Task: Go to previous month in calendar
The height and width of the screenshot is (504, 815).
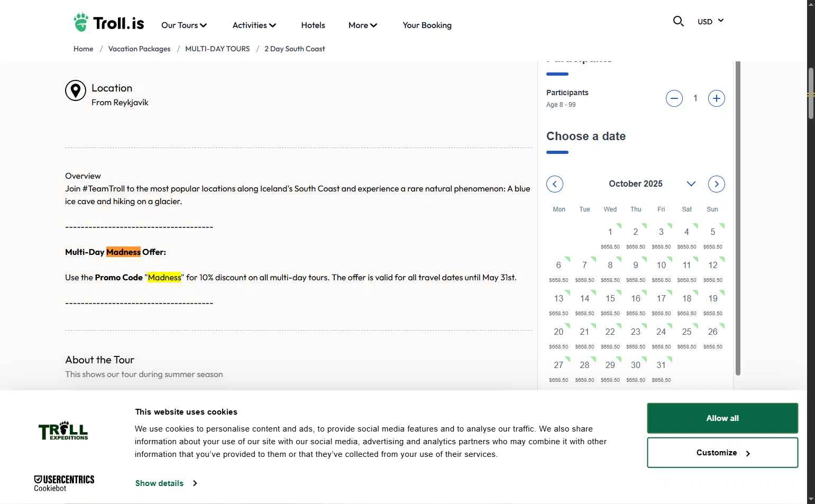Action: [555, 184]
